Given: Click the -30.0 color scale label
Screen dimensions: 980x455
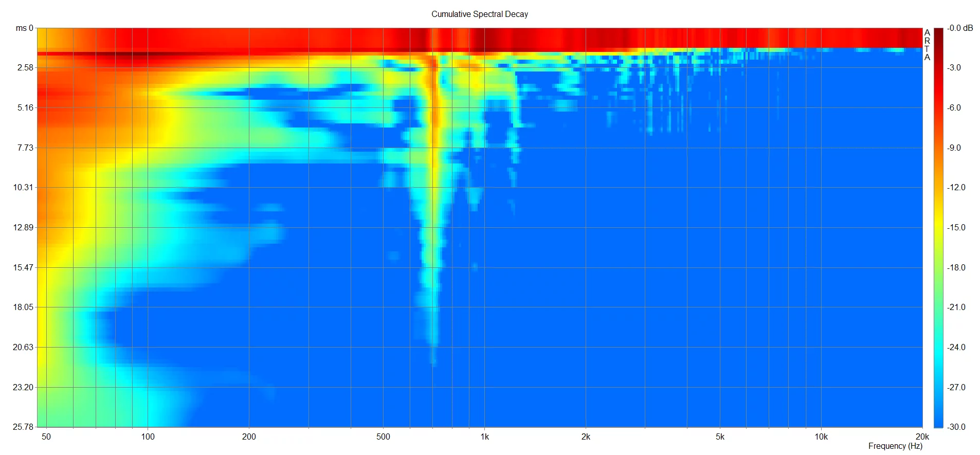Looking at the screenshot, I should 956,427.
